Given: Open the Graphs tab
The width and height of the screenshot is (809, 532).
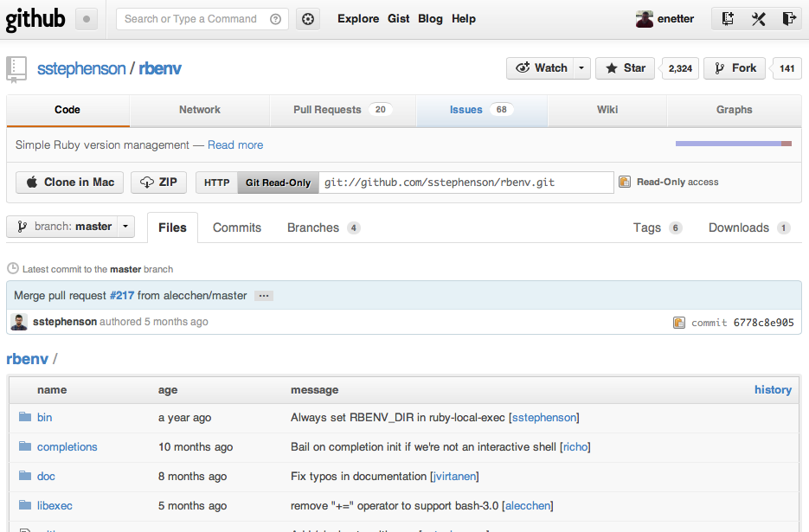Looking at the screenshot, I should pyautogui.click(x=735, y=110).
